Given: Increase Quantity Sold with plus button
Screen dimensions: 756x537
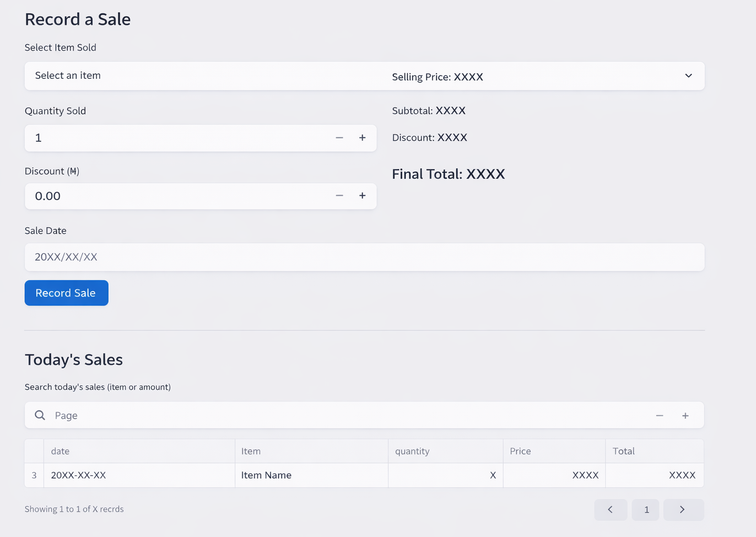Looking at the screenshot, I should point(362,138).
